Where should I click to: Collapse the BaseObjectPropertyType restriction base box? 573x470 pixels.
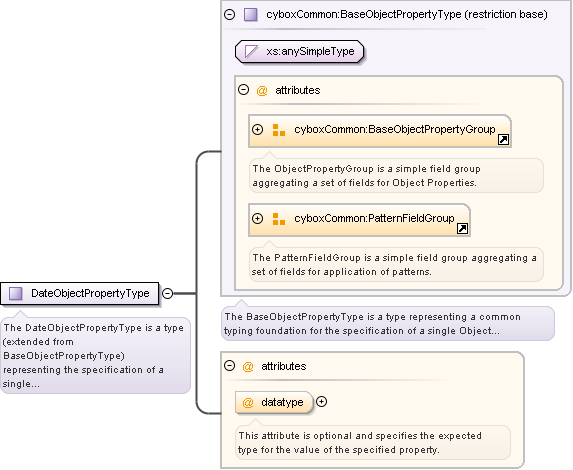(229, 14)
